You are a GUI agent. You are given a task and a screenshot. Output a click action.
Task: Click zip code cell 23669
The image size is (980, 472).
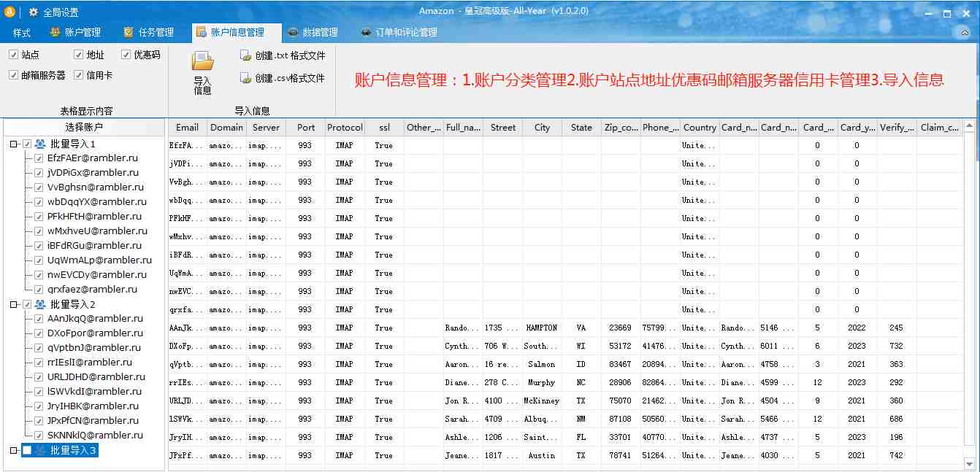[621, 328]
